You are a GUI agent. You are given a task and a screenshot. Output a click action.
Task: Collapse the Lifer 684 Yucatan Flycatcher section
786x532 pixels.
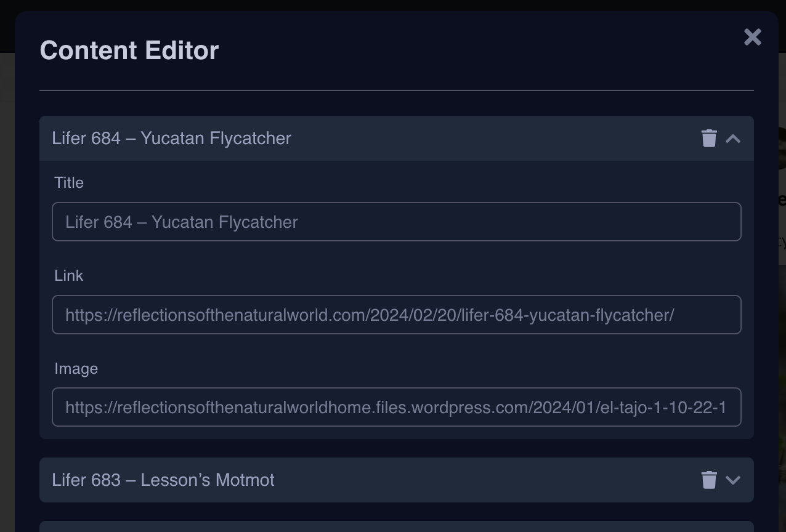(733, 139)
